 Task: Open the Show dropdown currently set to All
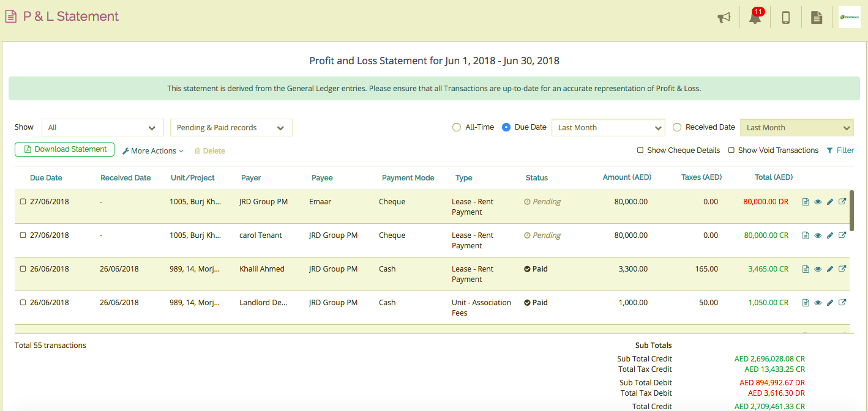102,127
